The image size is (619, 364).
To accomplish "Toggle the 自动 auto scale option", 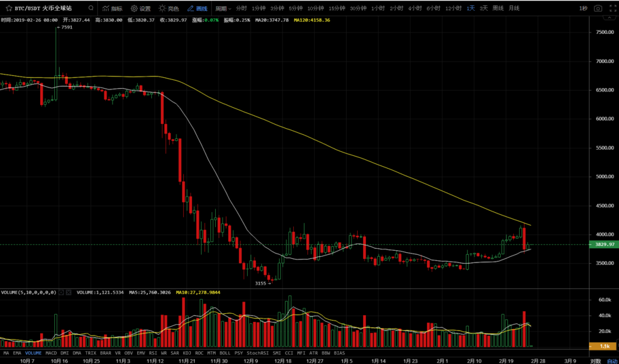I will (x=612, y=361).
